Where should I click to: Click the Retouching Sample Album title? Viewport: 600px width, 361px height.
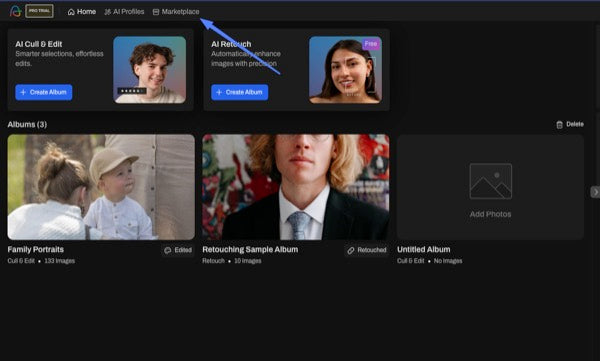250,250
